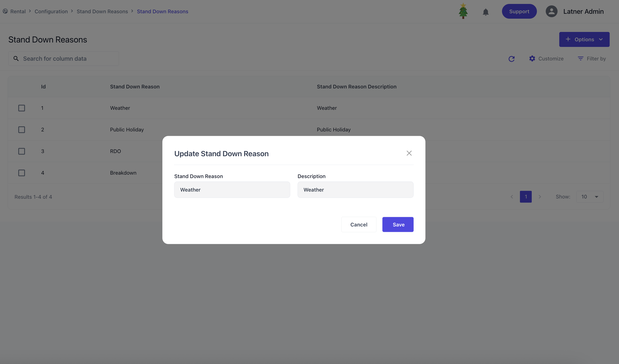Click the Customize gear icon
Image resolution: width=619 pixels, height=364 pixels.
532,58
